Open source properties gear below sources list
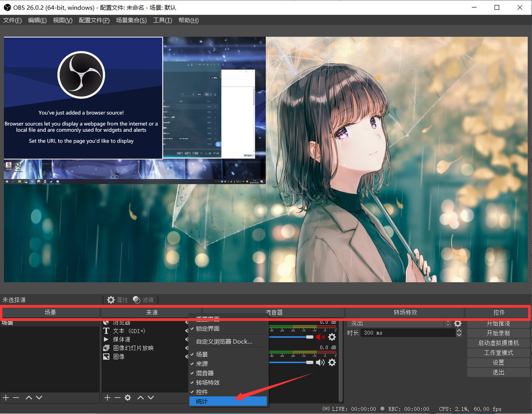Screen dimensions: 532x414 [128, 397]
